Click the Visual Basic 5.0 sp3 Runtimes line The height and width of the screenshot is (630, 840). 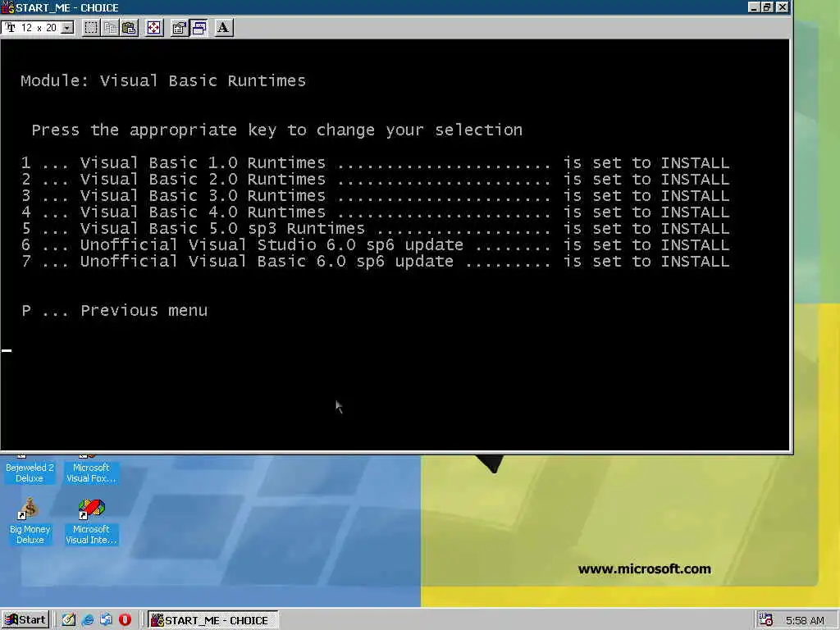pos(375,229)
